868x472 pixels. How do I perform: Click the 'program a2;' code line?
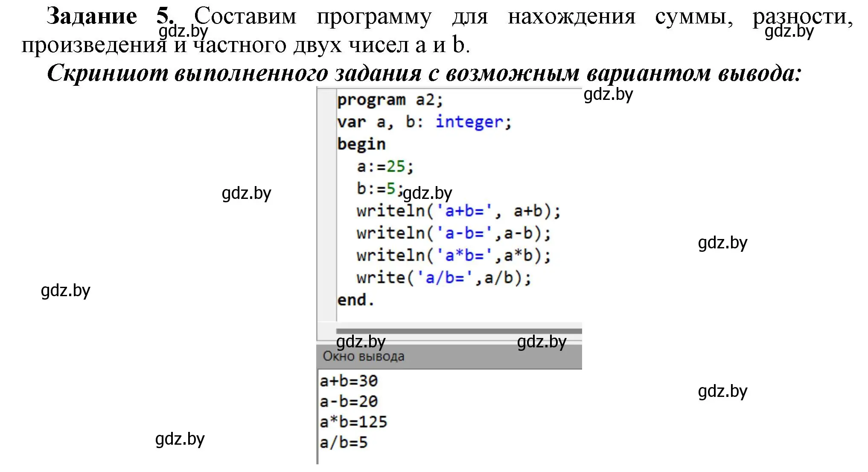click(390, 100)
